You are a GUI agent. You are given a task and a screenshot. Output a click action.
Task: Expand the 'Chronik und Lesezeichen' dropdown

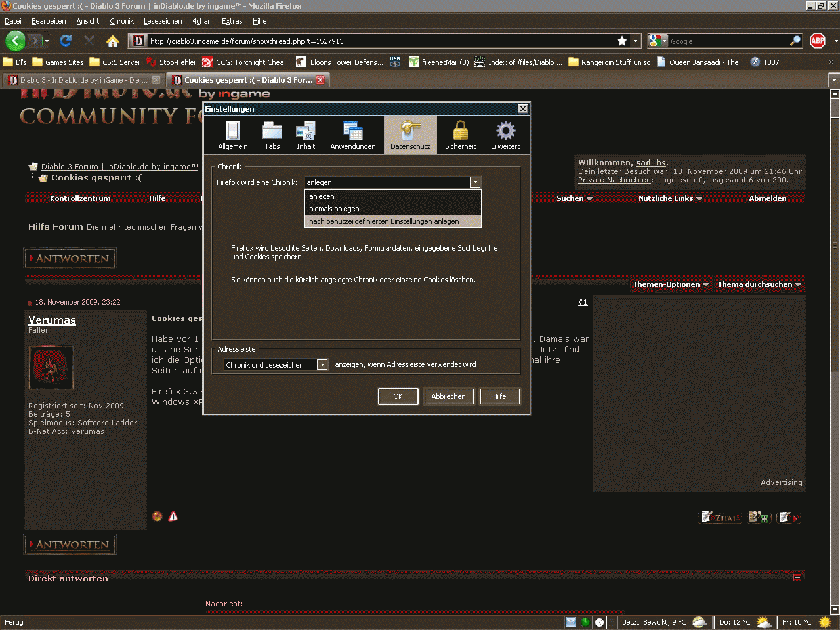pyautogui.click(x=322, y=365)
